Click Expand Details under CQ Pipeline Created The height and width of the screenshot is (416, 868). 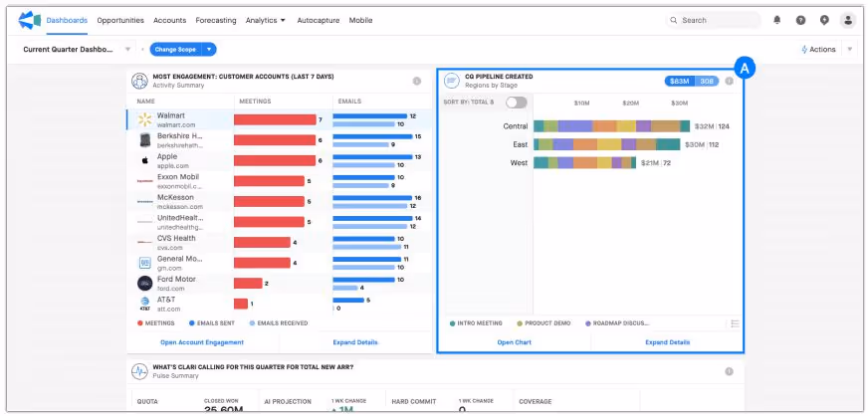(668, 342)
